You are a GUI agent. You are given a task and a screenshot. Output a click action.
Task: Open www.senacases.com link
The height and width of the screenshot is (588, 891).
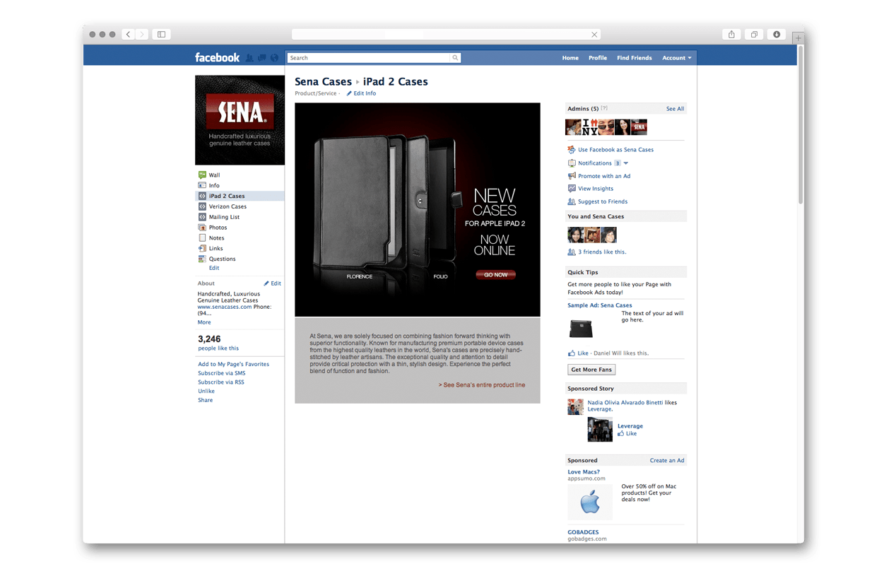tap(225, 307)
